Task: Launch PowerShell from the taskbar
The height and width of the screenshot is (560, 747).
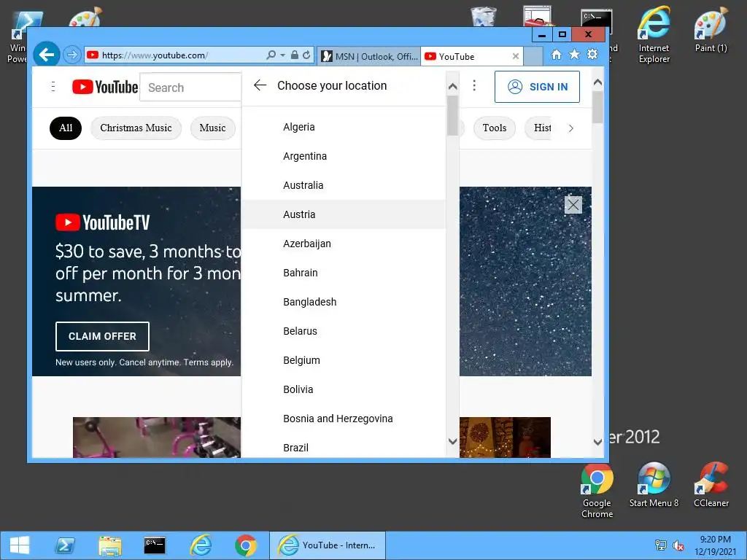Action: tap(65, 545)
